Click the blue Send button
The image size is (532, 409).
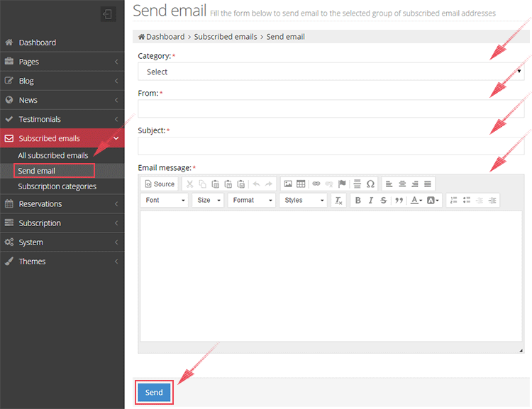pyautogui.click(x=154, y=392)
